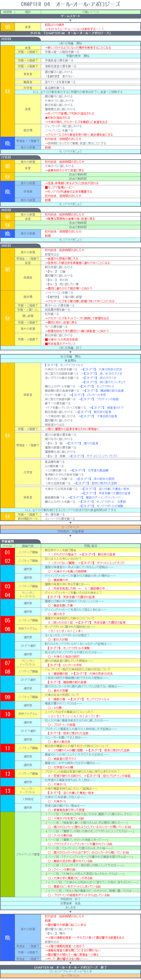Click the ゲームスタート bar
This screenshot has width=141, height=980.
[x=70, y=16]
